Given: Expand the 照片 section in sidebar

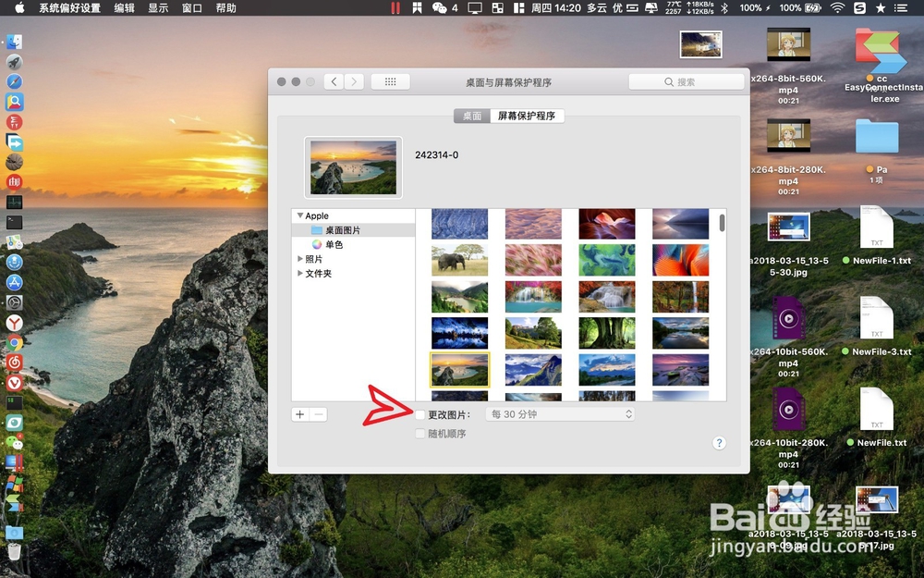Looking at the screenshot, I should 300,259.
